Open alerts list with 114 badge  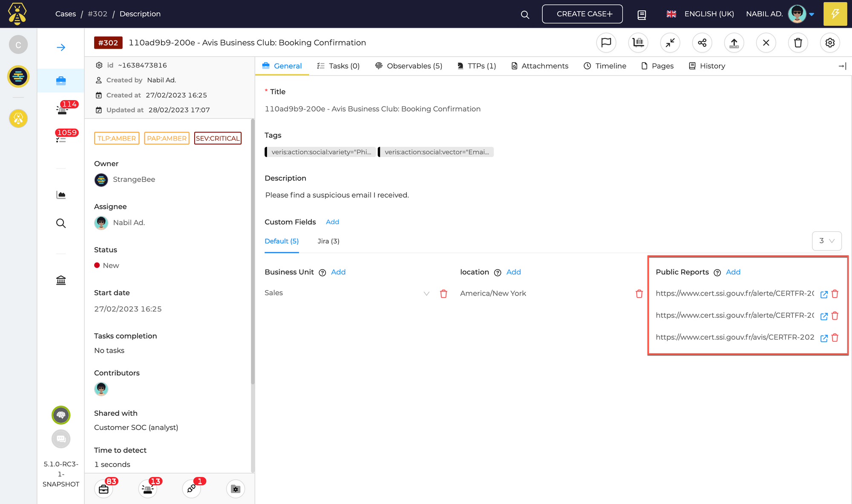[x=62, y=109]
